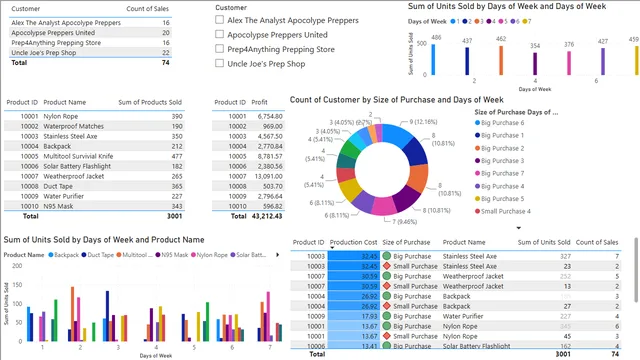This screenshot has height=360, width=640.
Task: Enable the Prep4Anything Prepping Store checkbox
Action: [220, 49]
